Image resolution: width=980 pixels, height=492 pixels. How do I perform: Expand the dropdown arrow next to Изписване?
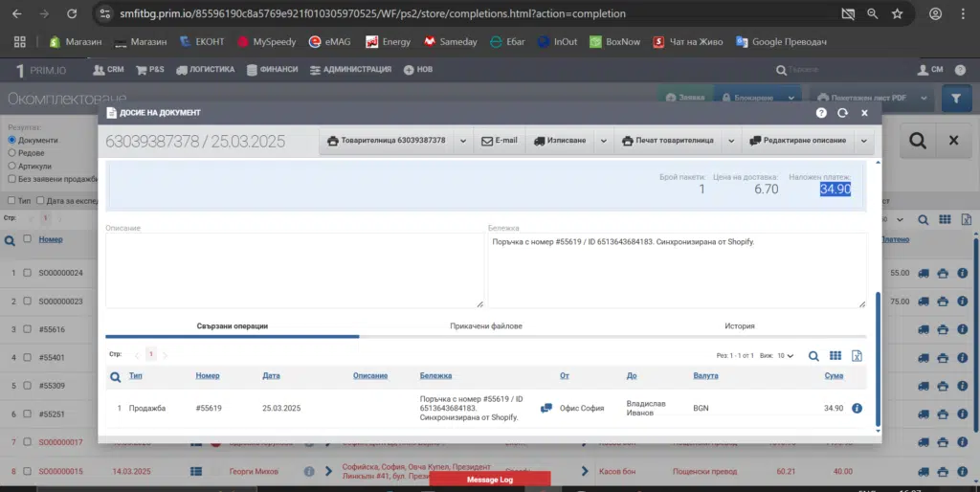pos(602,141)
